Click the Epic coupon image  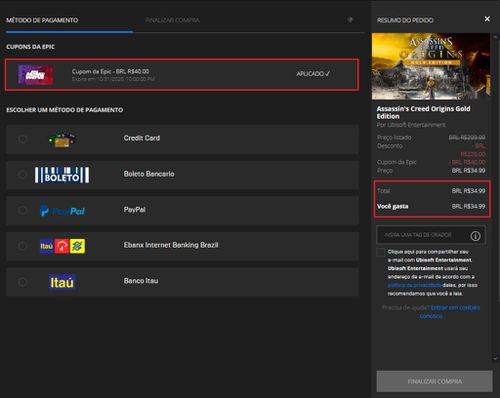point(36,75)
